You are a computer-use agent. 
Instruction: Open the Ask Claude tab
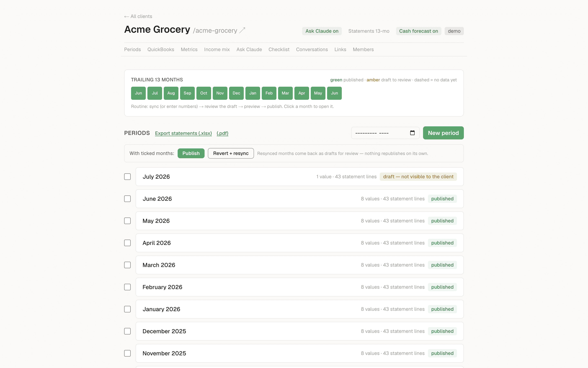pyautogui.click(x=249, y=49)
